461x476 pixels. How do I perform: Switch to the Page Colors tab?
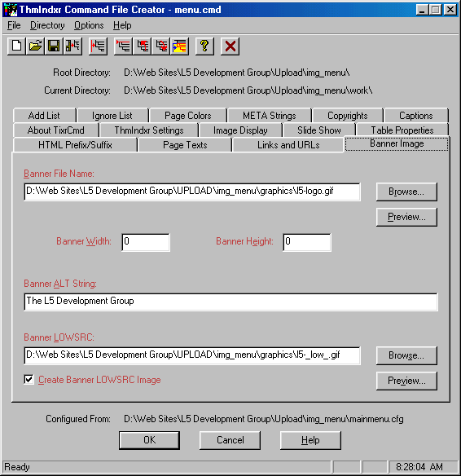(188, 116)
